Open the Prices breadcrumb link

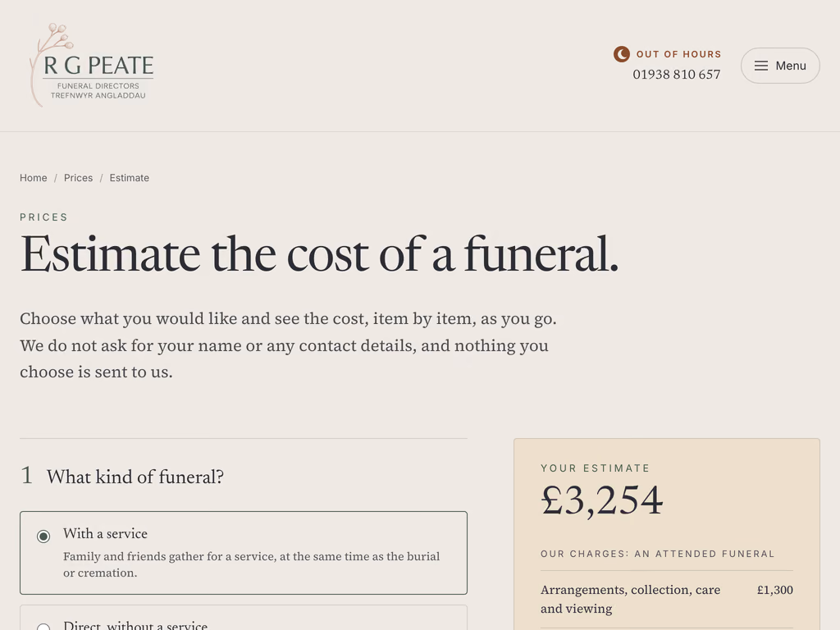[78, 178]
